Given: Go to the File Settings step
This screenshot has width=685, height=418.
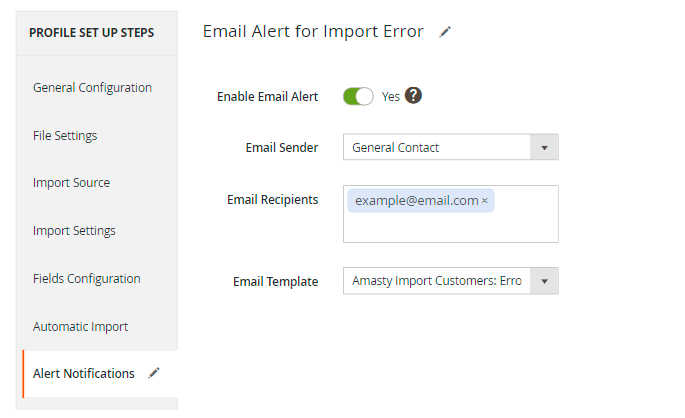Looking at the screenshot, I should pyautogui.click(x=65, y=135).
